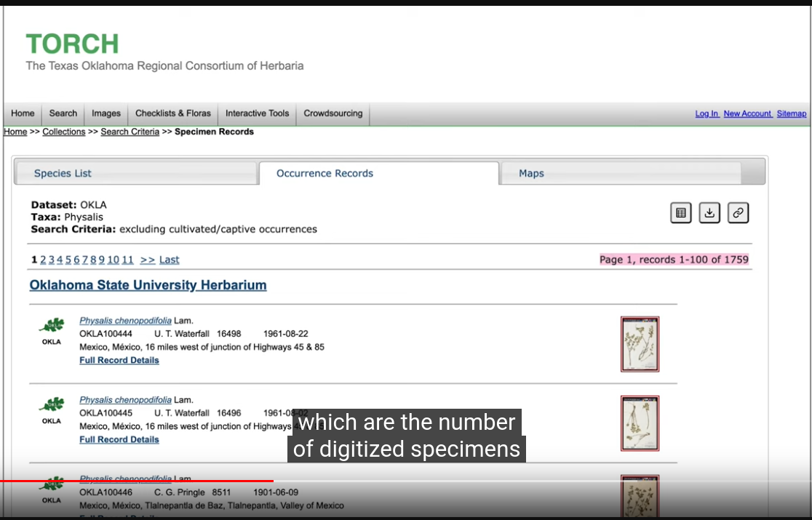Open the Home menu item
812x520 pixels.
click(23, 113)
